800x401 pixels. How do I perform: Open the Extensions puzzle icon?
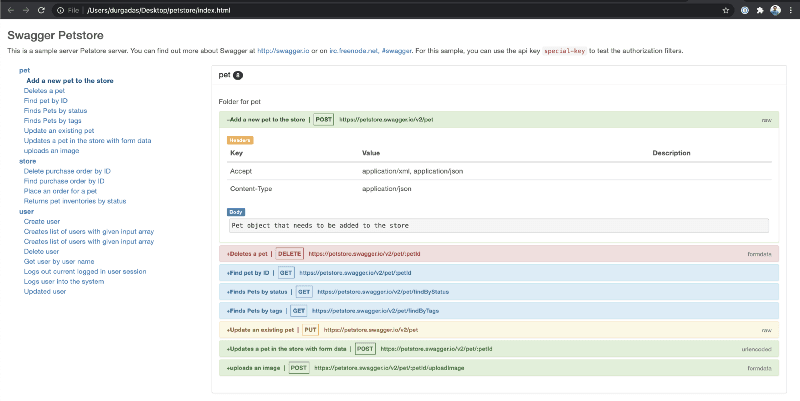pos(760,10)
